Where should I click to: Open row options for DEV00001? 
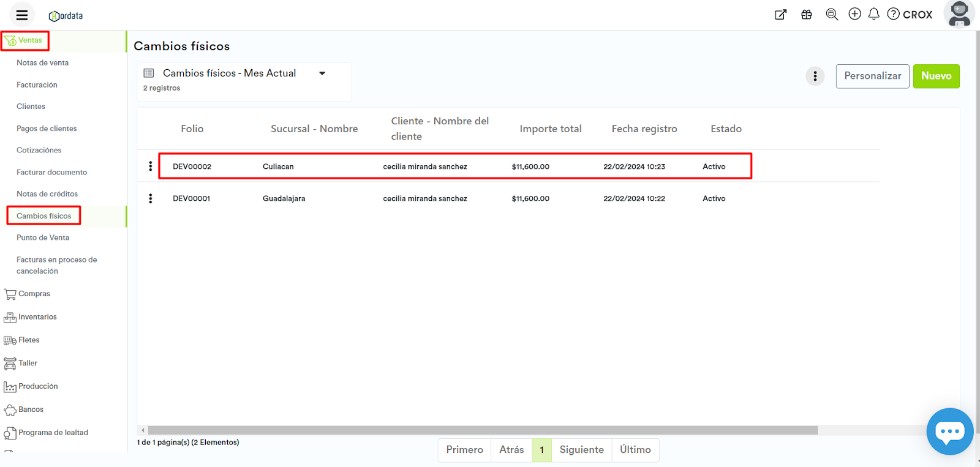pos(151,198)
